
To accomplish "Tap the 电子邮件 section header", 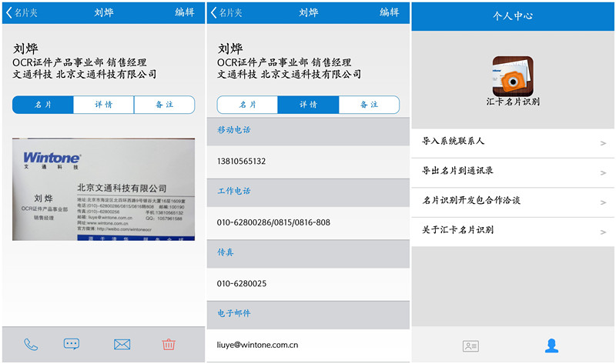I will (309, 316).
